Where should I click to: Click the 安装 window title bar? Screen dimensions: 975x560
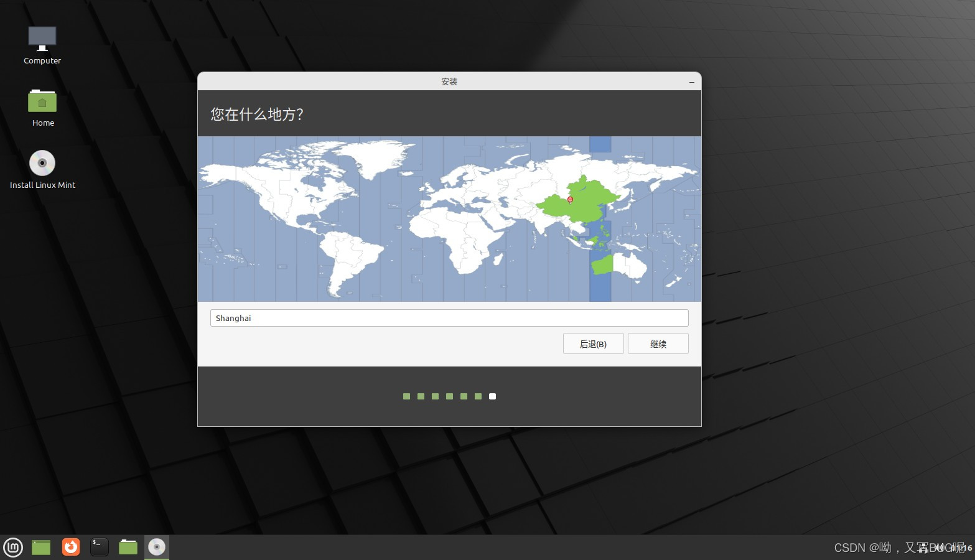coord(449,82)
